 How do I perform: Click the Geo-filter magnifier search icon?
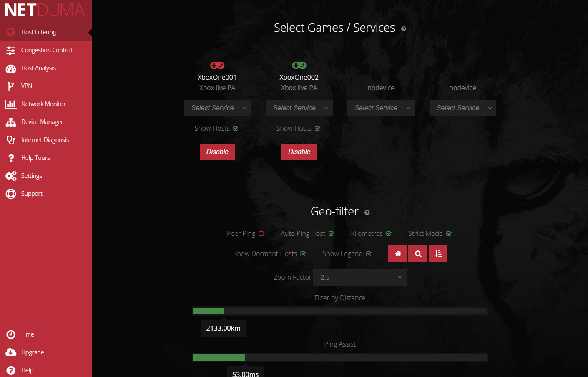pyautogui.click(x=418, y=254)
